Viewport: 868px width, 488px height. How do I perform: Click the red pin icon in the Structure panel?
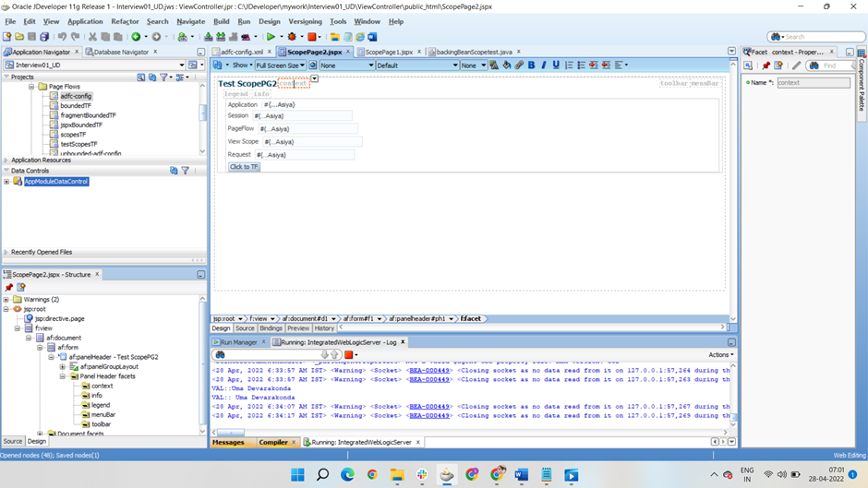pos(9,287)
